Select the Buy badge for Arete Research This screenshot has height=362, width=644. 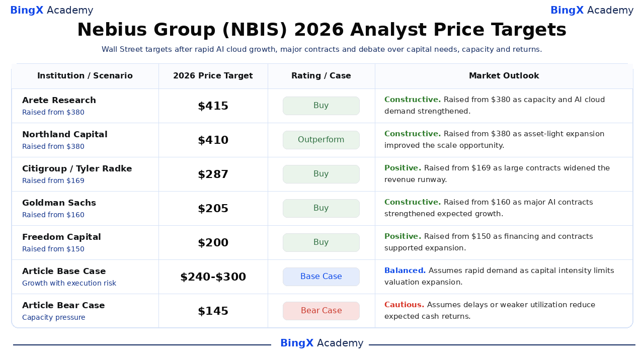(321, 106)
